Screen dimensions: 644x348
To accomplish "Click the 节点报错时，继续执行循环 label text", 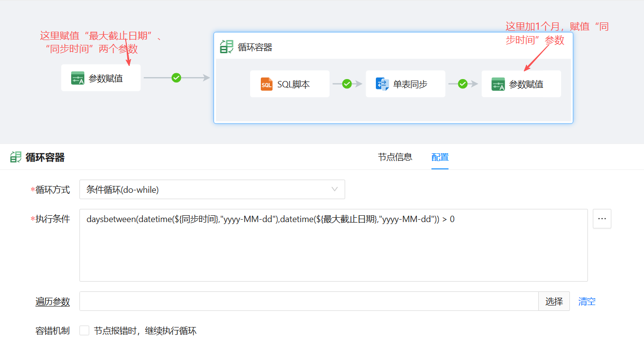I will pos(145,331).
